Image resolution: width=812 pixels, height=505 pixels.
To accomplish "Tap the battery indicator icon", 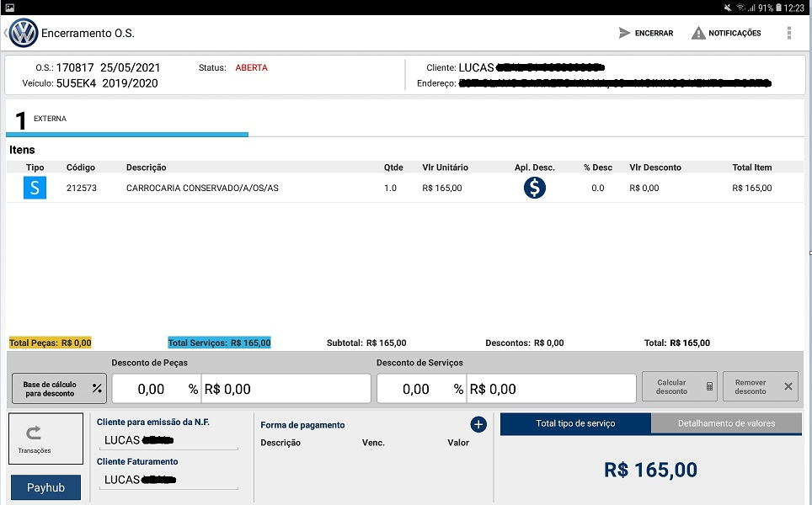I will [x=777, y=8].
